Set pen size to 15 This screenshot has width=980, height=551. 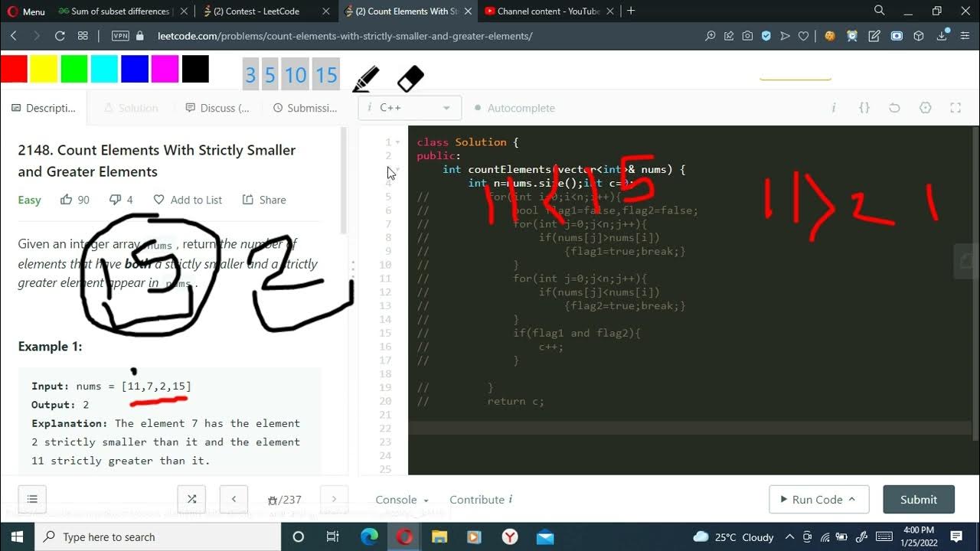tap(326, 75)
